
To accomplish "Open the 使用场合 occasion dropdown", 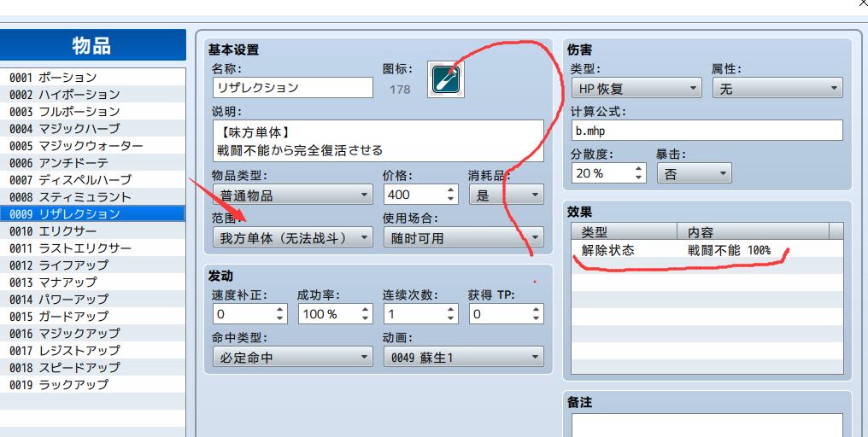I will point(464,238).
